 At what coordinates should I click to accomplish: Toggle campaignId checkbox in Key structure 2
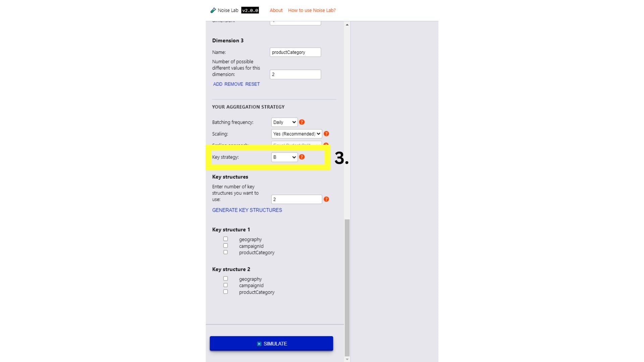pyautogui.click(x=225, y=285)
